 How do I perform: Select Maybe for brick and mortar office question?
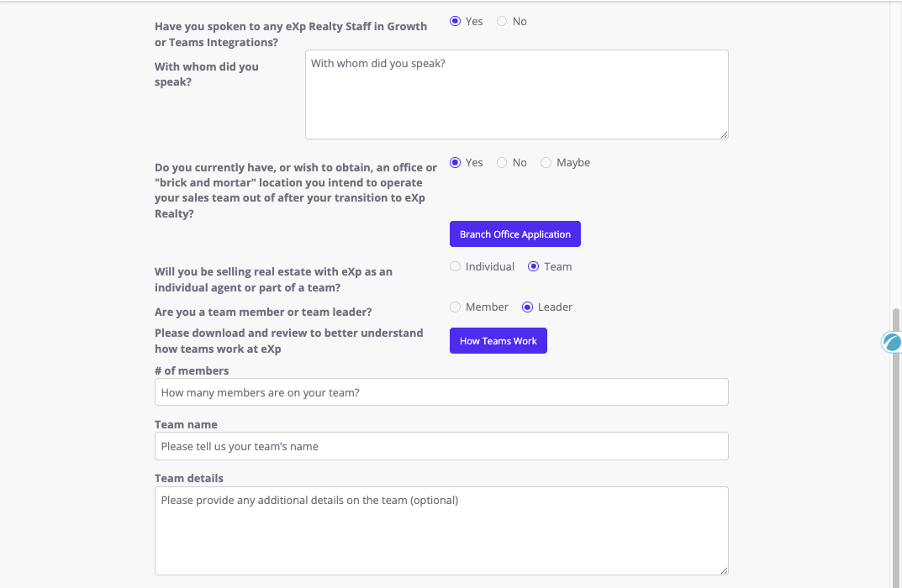click(x=546, y=162)
